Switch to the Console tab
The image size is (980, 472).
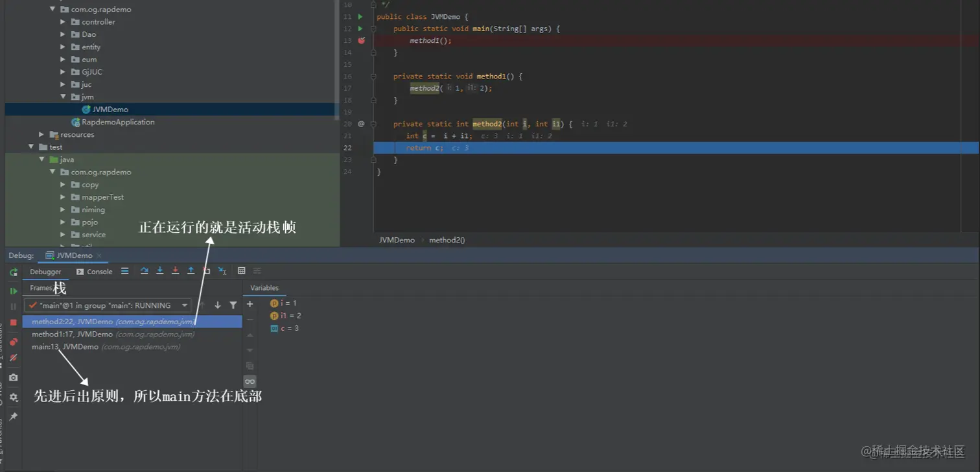coord(95,272)
